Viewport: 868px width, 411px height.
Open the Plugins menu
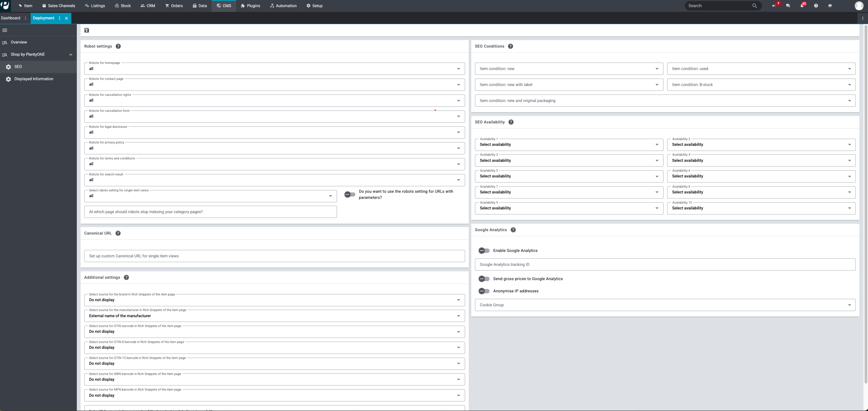[250, 6]
